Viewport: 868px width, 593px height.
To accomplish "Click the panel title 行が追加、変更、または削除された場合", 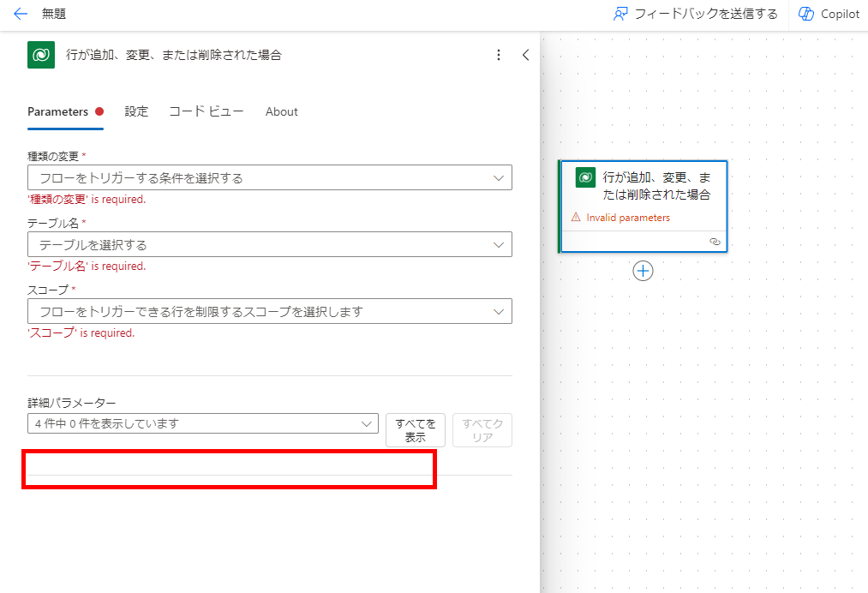I will [x=174, y=55].
